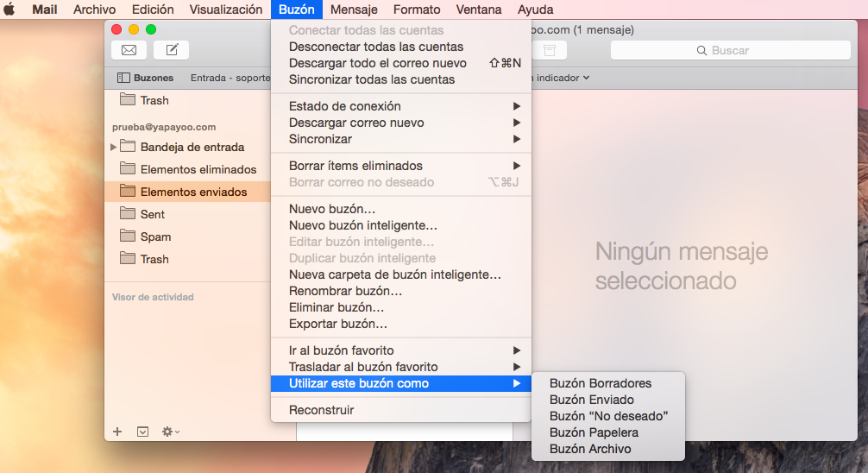Open the Sincronizar submenu
This screenshot has width=868, height=473.
(x=401, y=139)
